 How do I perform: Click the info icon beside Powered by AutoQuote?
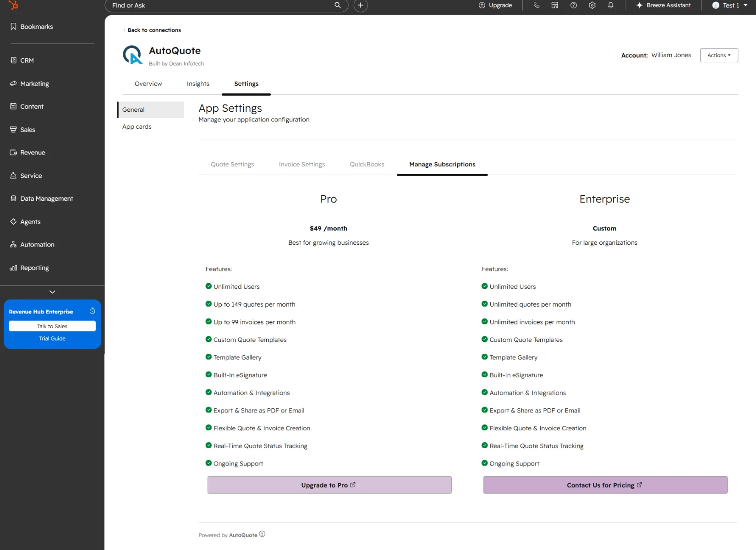click(x=262, y=534)
